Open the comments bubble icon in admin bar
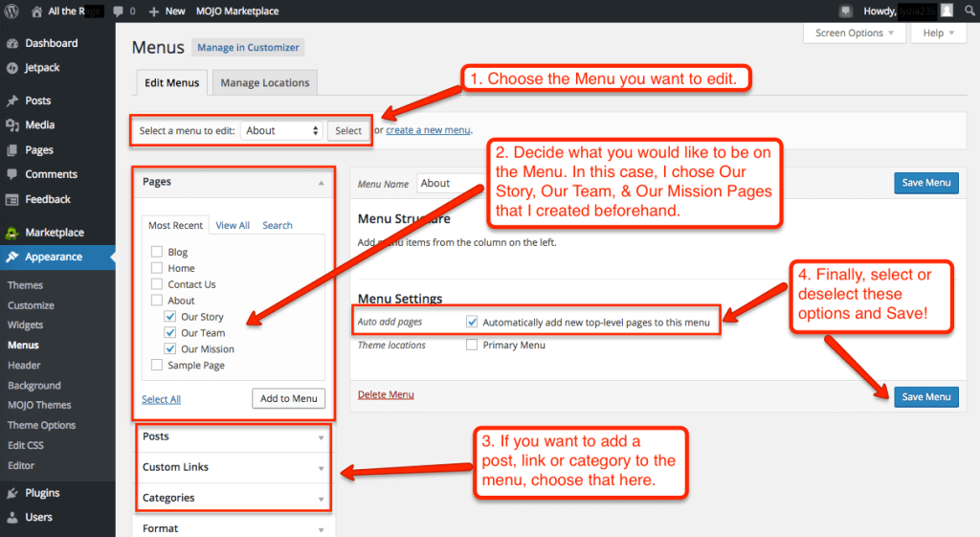This screenshot has width=980, height=537. pyautogui.click(x=118, y=11)
